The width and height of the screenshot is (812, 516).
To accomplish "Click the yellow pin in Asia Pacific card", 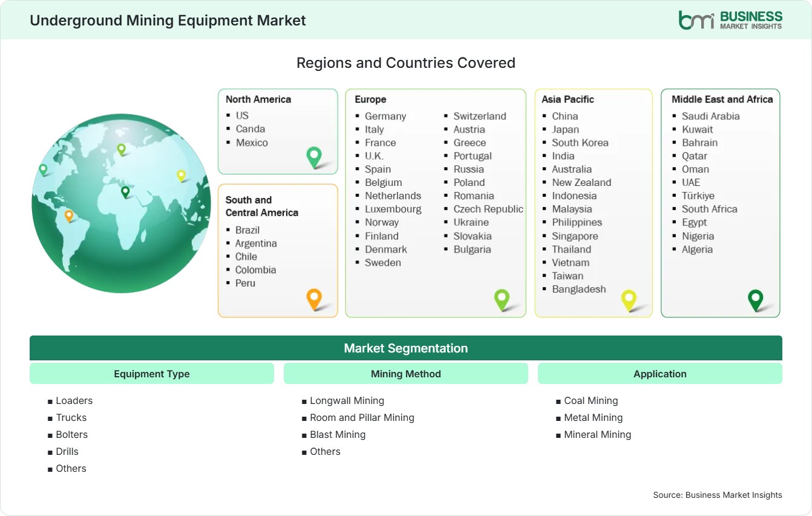I will click(x=629, y=300).
